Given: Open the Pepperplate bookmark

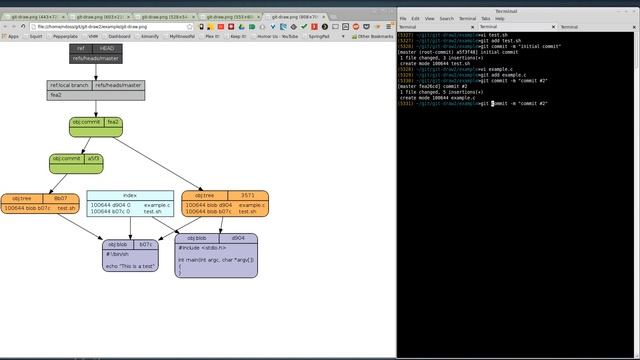Looking at the screenshot, I should tap(62, 36).
